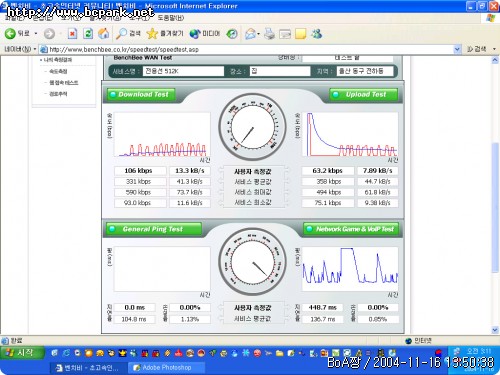The height and width of the screenshot is (375, 500).
Task: Open the Help menu in menu bar
Action: click(x=170, y=18)
